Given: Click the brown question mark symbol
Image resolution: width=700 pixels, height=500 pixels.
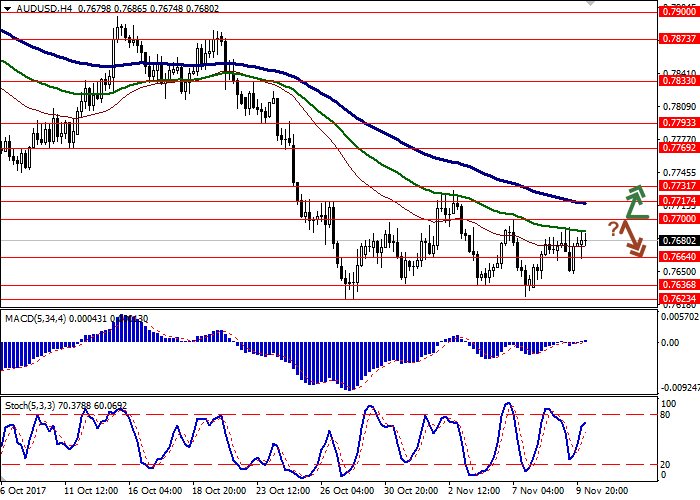Looking at the screenshot, I should tap(613, 229).
